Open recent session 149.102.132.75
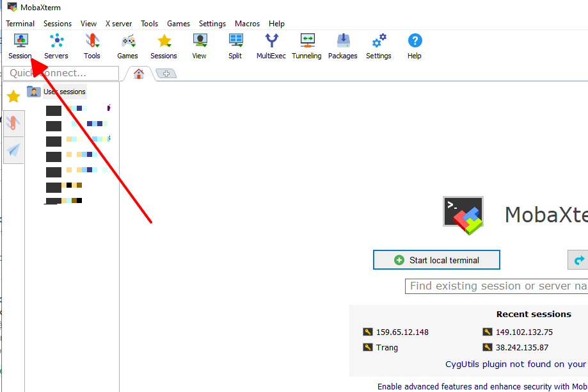 click(x=518, y=332)
